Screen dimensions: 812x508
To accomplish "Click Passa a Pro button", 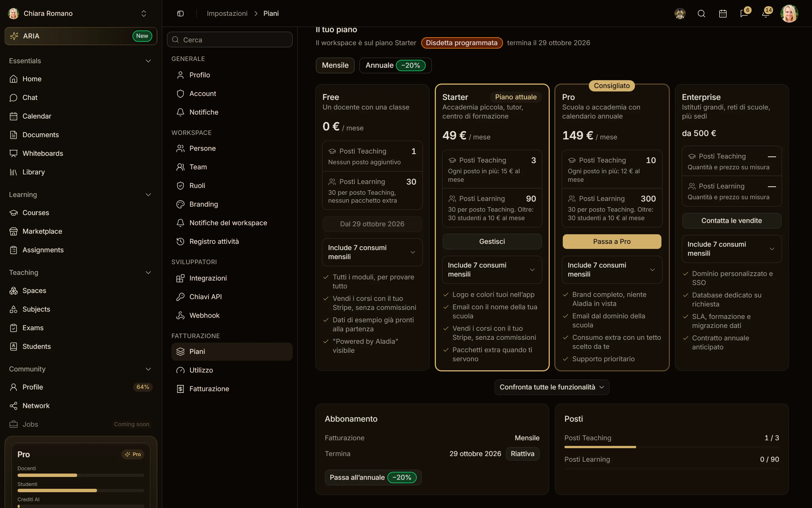I will click(612, 242).
